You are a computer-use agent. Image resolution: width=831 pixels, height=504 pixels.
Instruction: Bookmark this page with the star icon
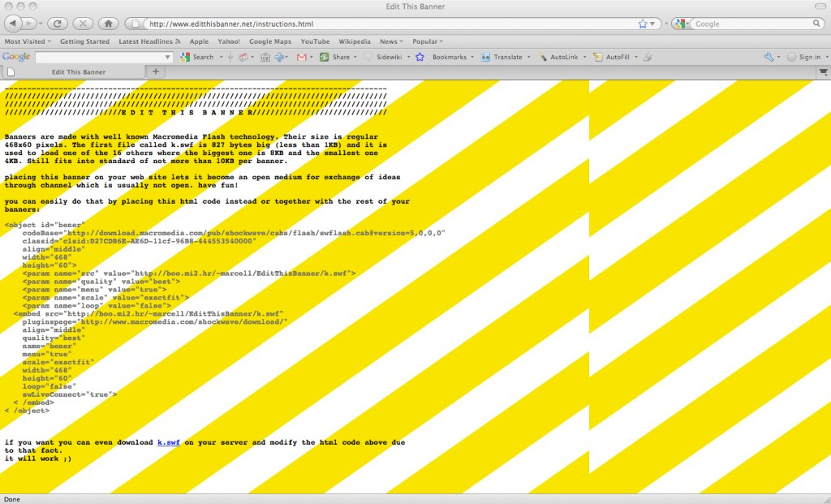(x=643, y=24)
